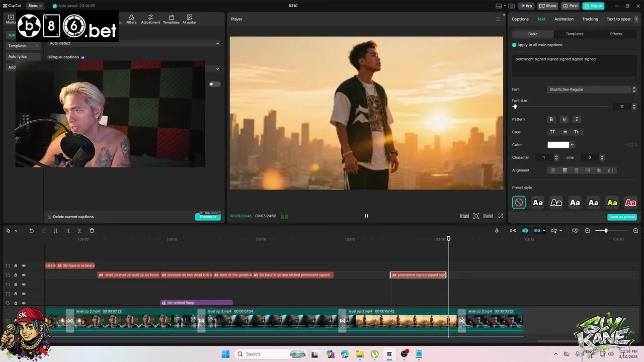The height and width of the screenshot is (362, 644).
Task: Open the Ratio setting in player
Action: coord(488,216)
